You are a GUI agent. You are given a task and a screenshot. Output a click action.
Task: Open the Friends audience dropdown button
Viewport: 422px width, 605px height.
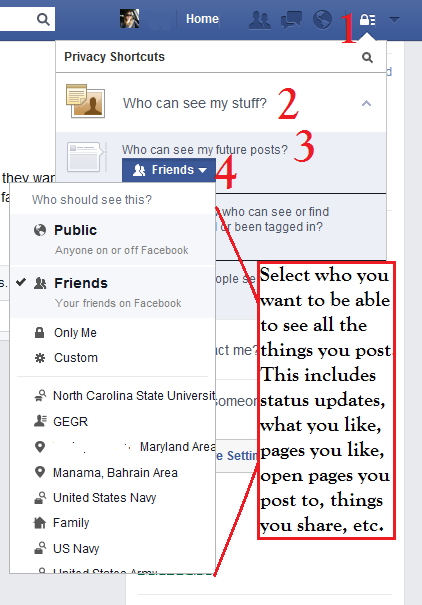tap(169, 170)
